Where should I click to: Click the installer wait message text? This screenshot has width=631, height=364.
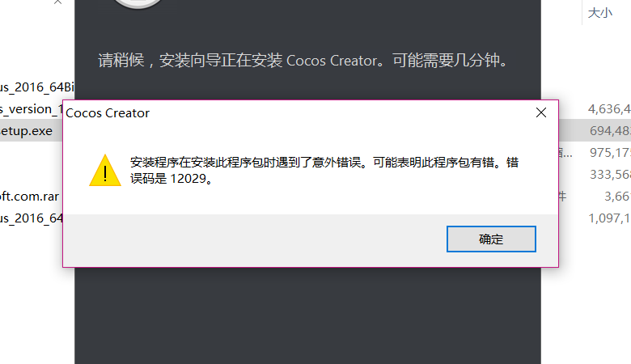point(303,61)
